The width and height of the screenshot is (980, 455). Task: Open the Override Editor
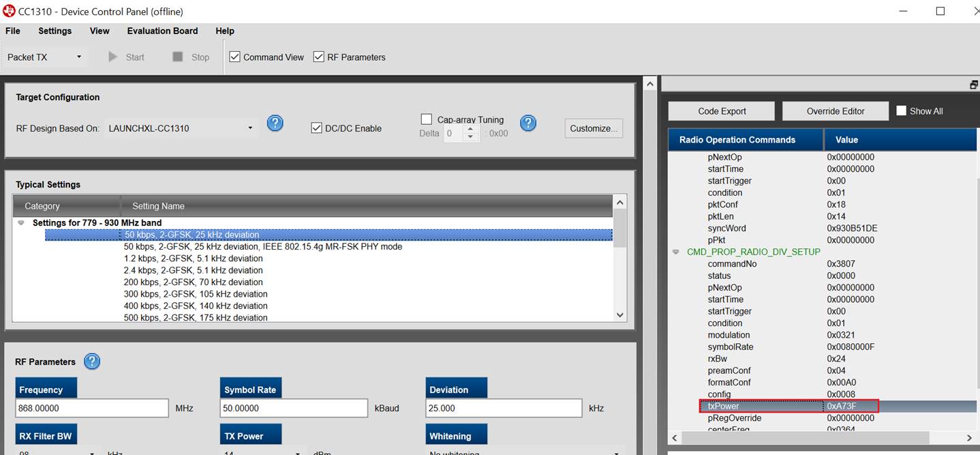tap(836, 111)
